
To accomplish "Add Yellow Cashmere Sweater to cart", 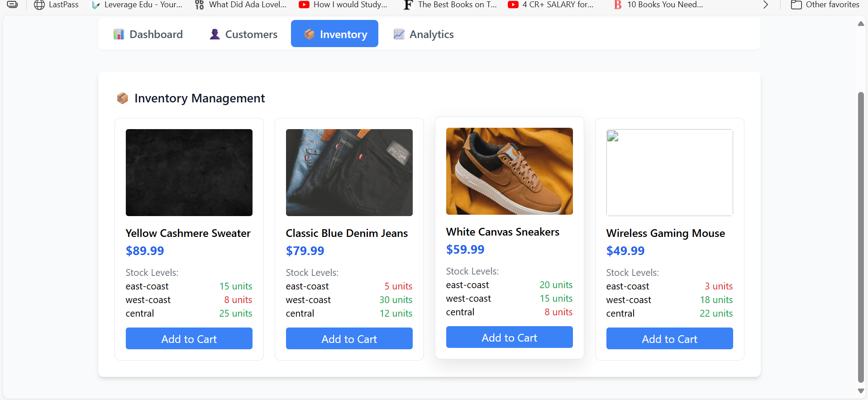I will (x=189, y=338).
